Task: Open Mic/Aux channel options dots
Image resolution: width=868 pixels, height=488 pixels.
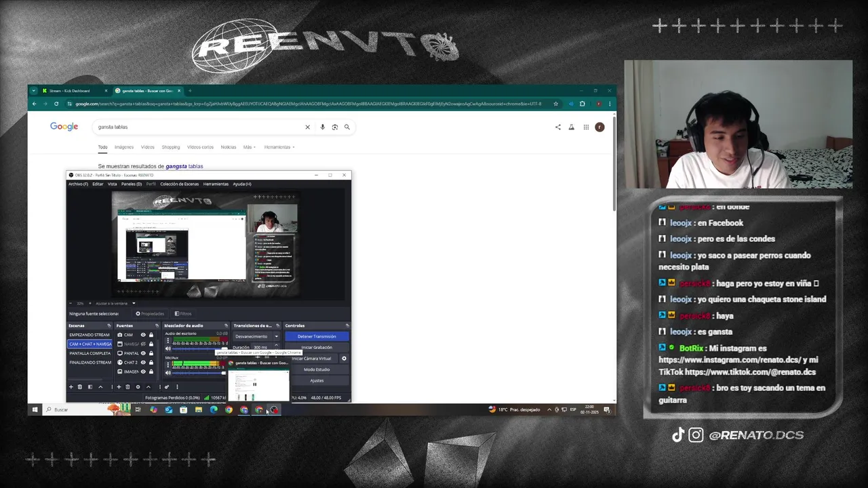Action: pyautogui.click(x=168, y=365)
